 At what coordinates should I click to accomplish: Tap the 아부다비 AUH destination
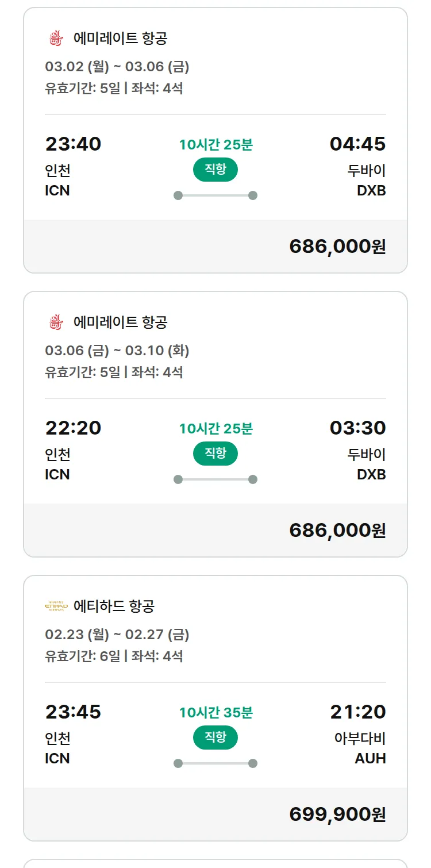tap(360, 748)
